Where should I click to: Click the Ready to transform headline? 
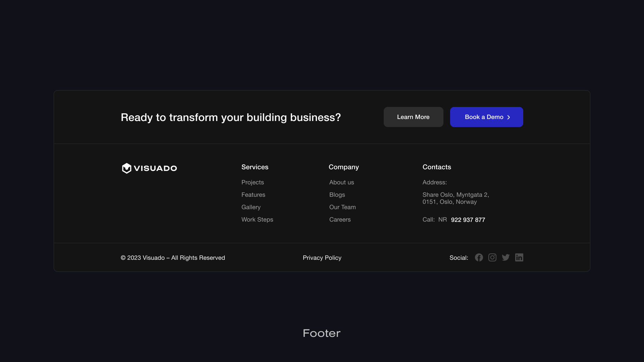(x=231, y=117)
